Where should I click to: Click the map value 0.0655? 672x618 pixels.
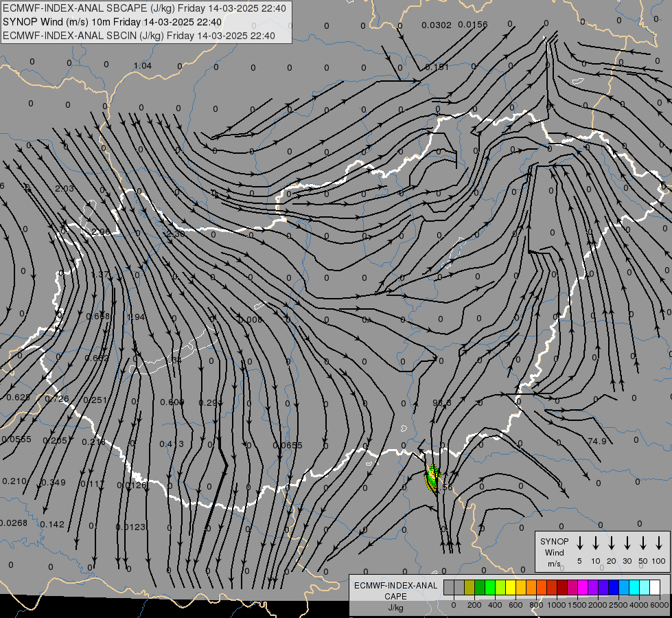pyautogui.click(x=288, y=446)
